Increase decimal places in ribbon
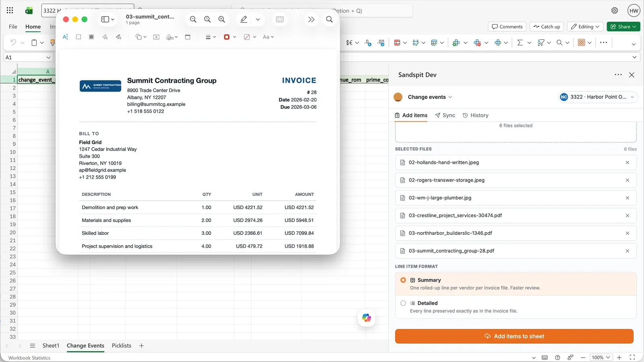This screenshot has height=362, width=644. point(368,43)
